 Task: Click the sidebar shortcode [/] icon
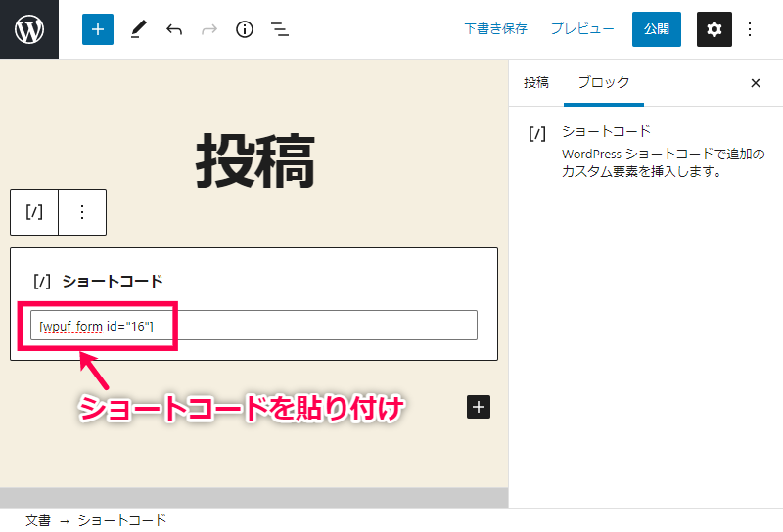[537, 133]
